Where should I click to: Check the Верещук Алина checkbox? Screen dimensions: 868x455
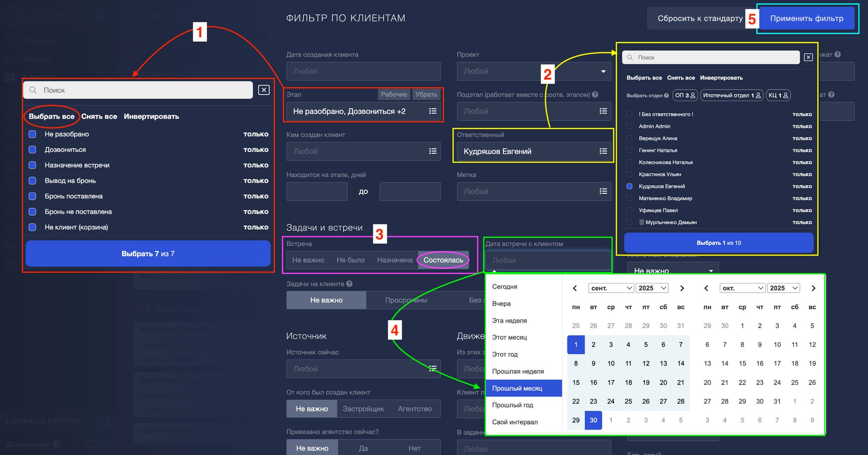coord(629,138)
